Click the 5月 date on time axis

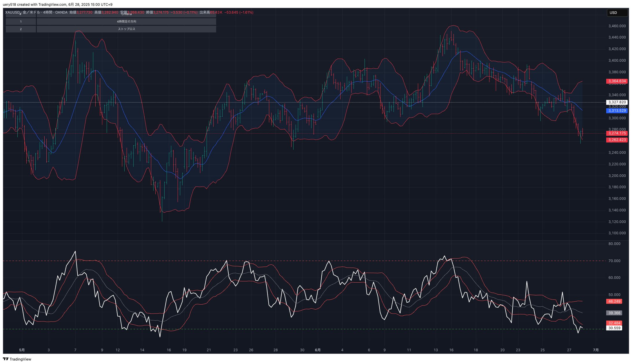point(22,350)
